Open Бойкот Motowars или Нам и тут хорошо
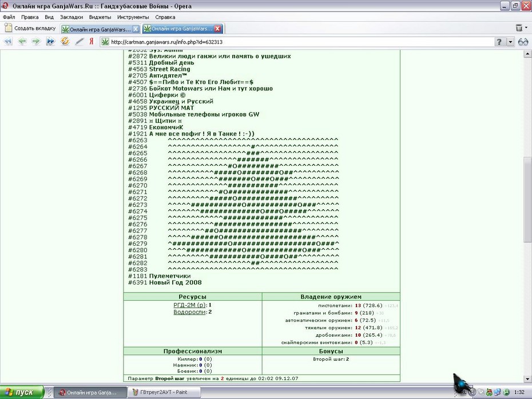Screen dimensions: 532x399 (x=211, y=89)
